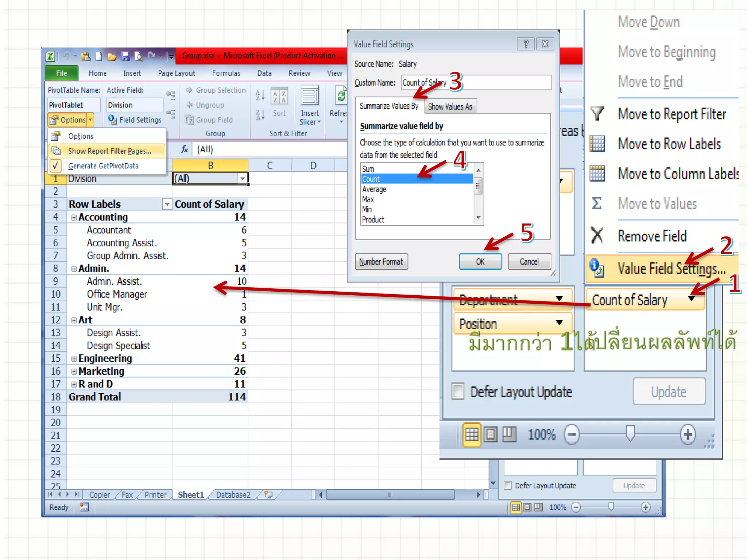The image size is (747, 560).
Task: Click the Number Format button
Action: click(x=381, y=261)
